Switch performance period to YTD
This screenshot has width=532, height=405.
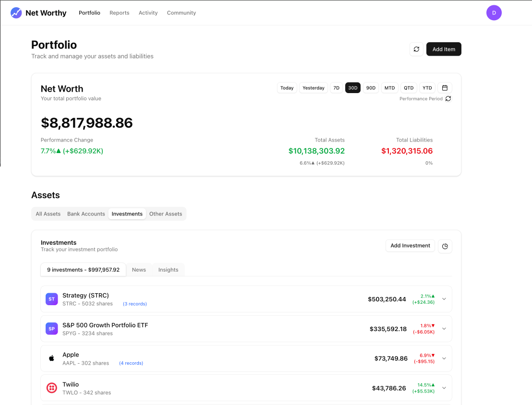[427, 88]
